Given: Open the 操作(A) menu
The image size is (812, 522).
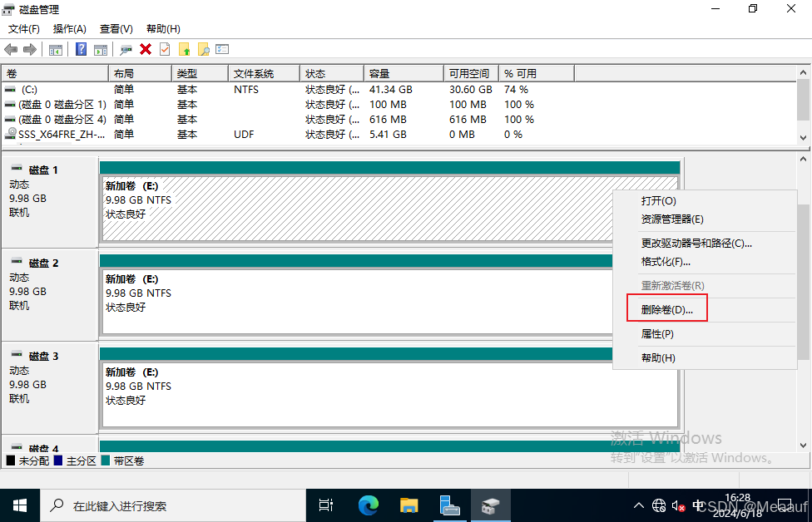Looking at the screenshot, I should pos(69,29).
